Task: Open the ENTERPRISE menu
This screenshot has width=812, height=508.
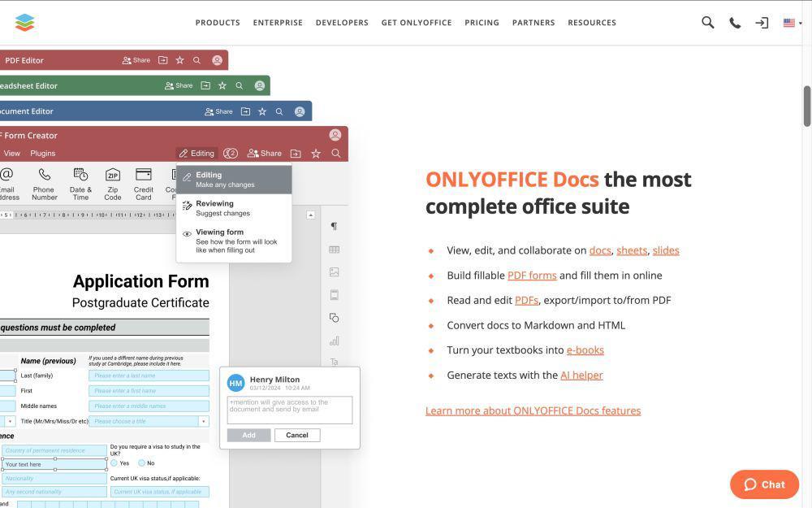Action: click(x=278, y=23)
